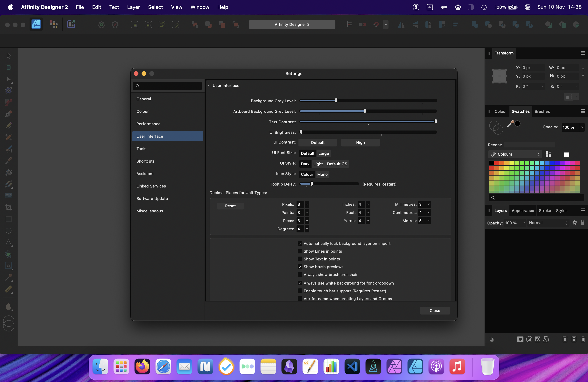The image size is (588, 382).
Task: Select the Ellipse tool
Action: click(x=8, y=230)
